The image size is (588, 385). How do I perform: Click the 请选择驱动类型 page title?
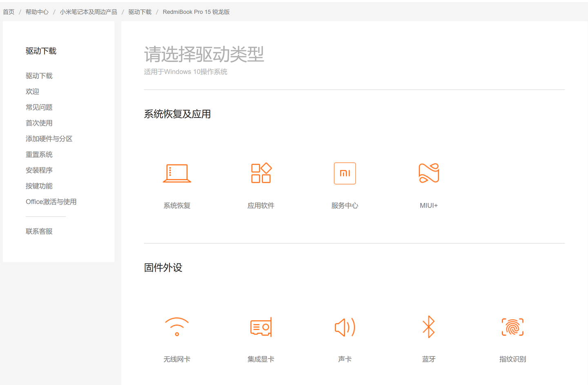[x=204, y=54]
